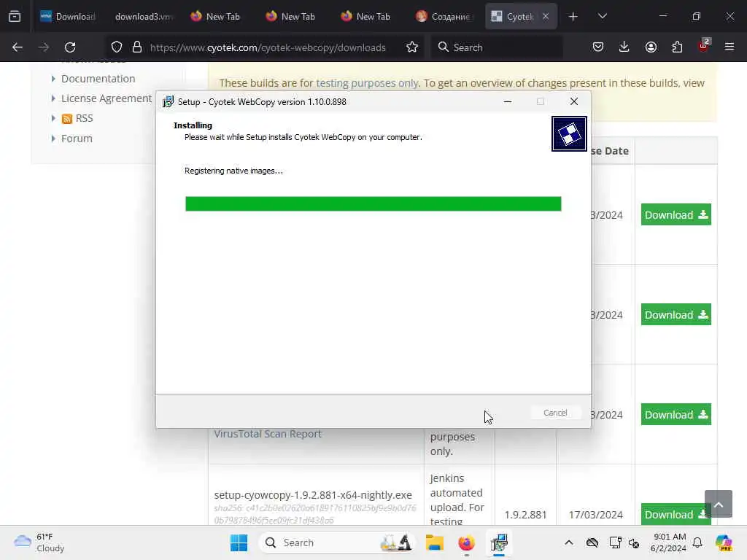
Task: Switch to the installer's taskbar icon
Action: click(x=499, y=542)
